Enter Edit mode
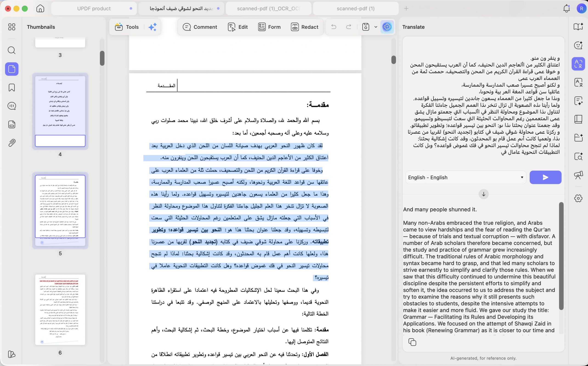Screen dimensions: 588x366 tap(238, 27)
